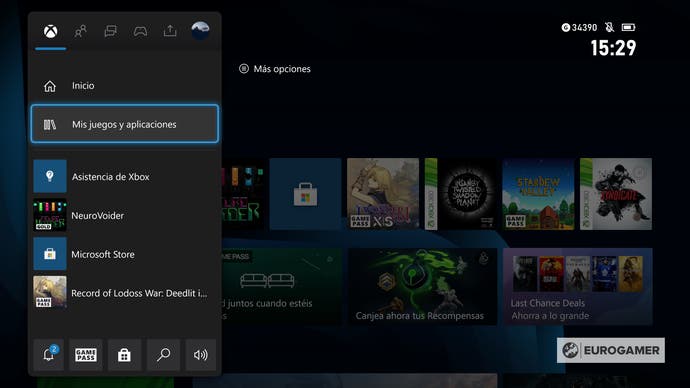Open audio volume settings button
Screen dimensions: 690x388
coord(201,355)
